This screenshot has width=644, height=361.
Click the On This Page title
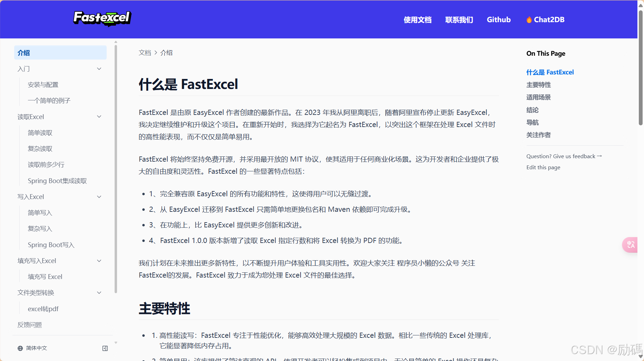pos(546,53)
